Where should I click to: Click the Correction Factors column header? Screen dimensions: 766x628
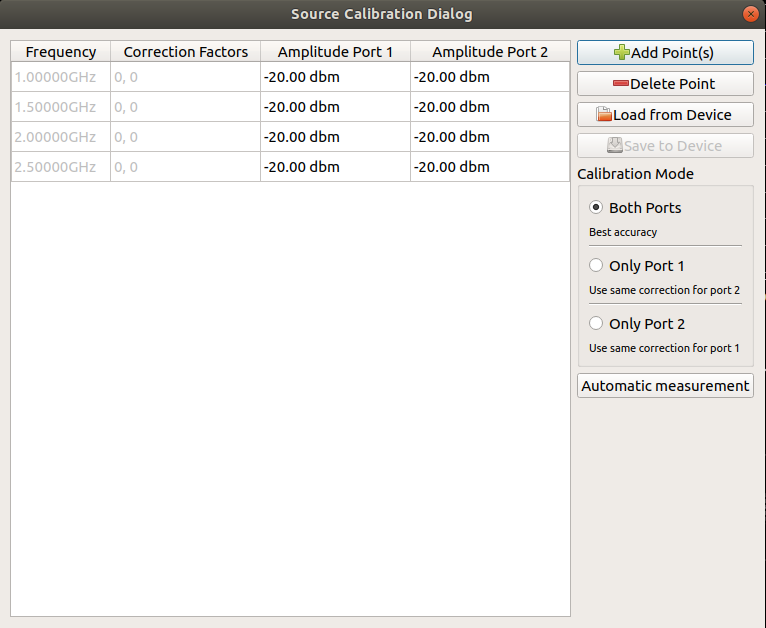(x=185, y=52)
